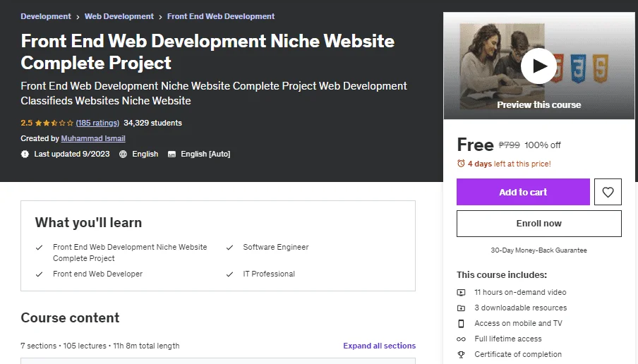This screenshot has width=638, height=364.
Task: Click the struck-through ₱799 original price
Action: (509, 145)
